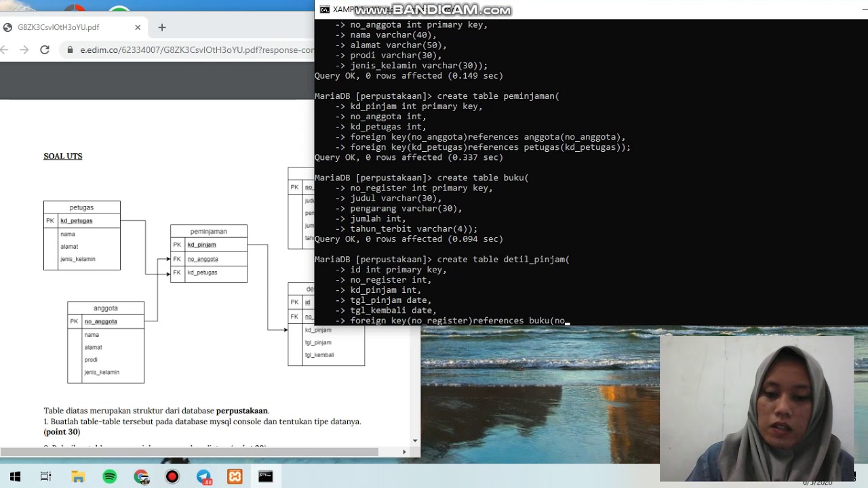Open a new Chrome tab
868x488 pixels.
(x=161, y=28)
